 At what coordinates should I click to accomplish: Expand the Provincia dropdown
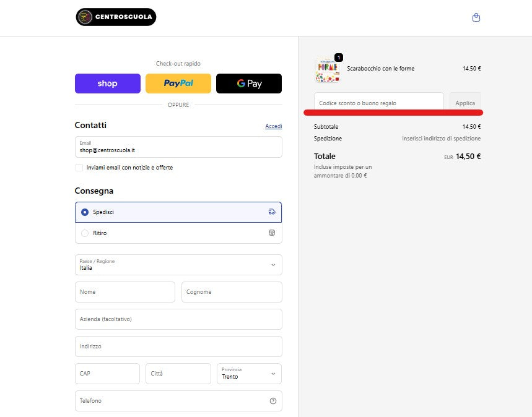[249, 374]
